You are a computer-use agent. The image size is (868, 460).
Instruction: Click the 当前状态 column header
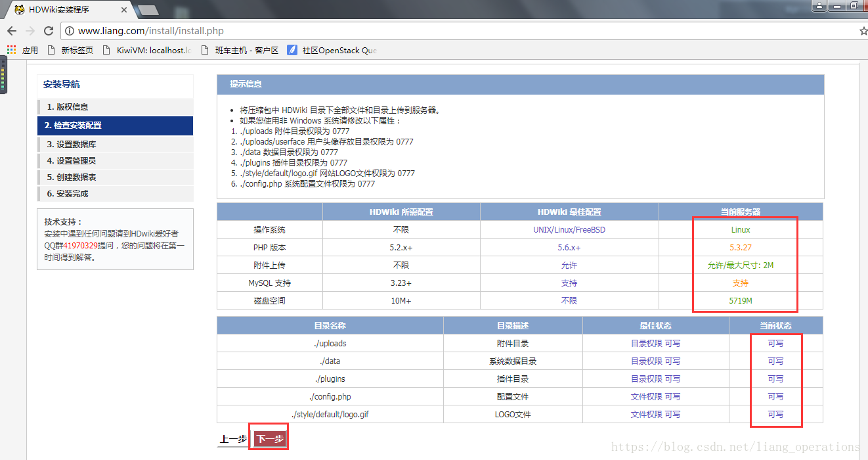click(x=775, y=326)
